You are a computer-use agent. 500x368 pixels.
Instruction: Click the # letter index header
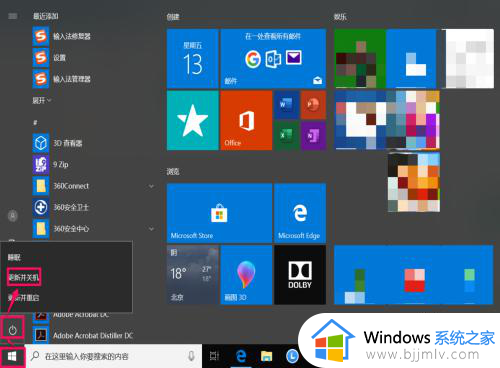[x=35, y=123]
